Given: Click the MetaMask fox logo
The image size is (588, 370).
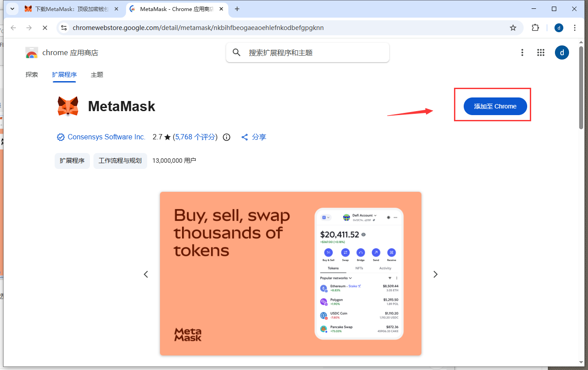Looking at the screenshot, I should tap(68, 106).
